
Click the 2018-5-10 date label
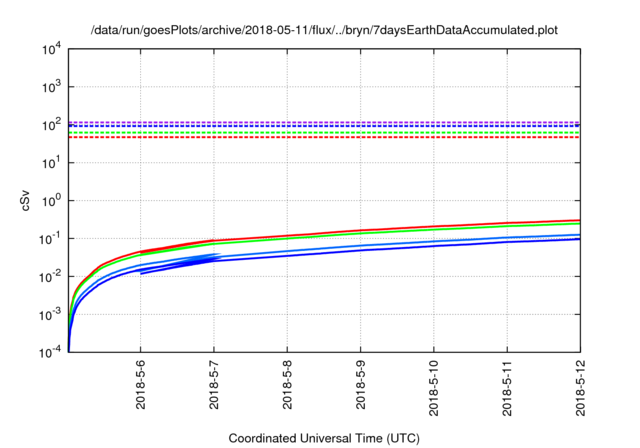point(433,388)
